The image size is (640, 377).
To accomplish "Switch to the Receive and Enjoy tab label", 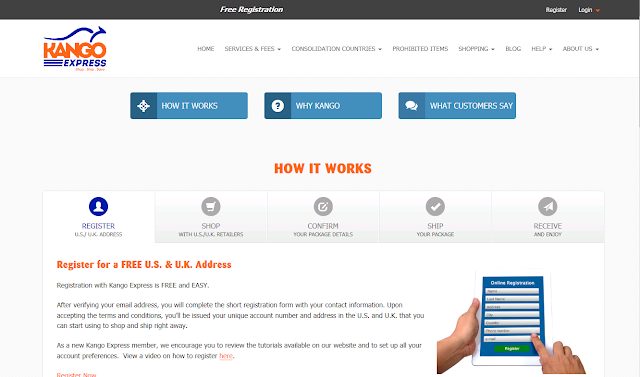I will coord(548,230).
